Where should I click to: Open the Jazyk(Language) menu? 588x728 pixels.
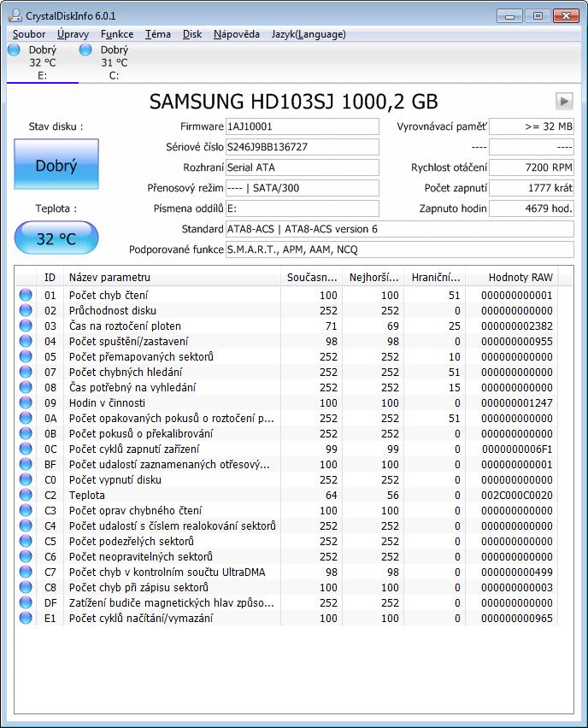click(309, 34)
